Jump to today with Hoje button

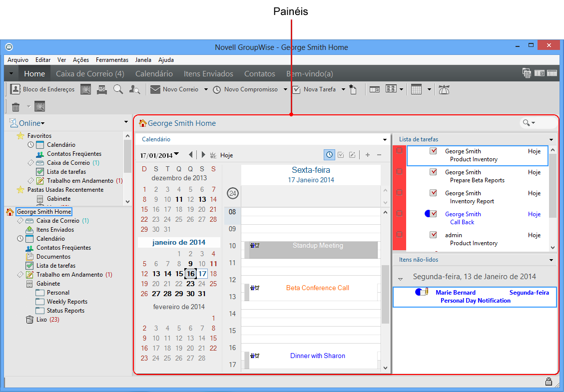[x=222, y=155]
